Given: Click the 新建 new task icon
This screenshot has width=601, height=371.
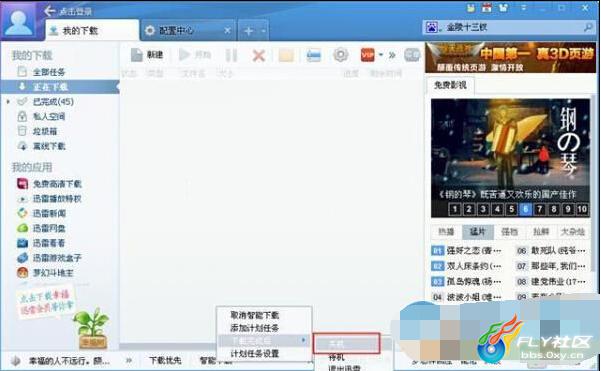Looking at the screenshot, I should tap(136, 55).
